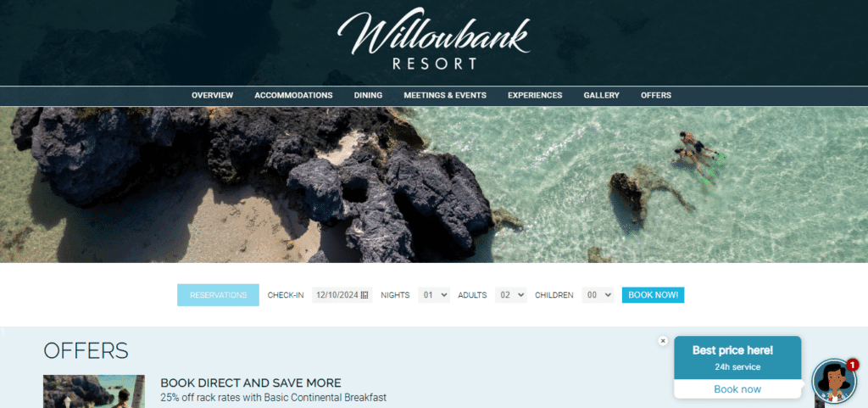Open the Gallery menu item
This screenshot has width=868, height=408.
point(601,95)
